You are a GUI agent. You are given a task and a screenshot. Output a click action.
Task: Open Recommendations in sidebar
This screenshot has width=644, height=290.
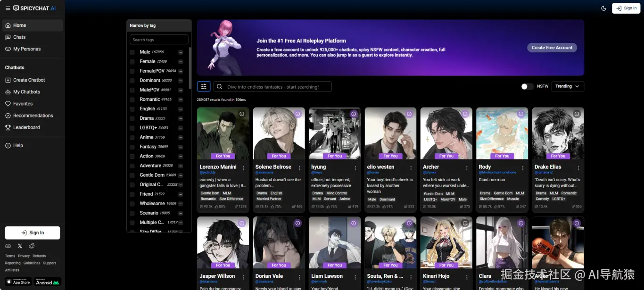[x=33, y=116]
